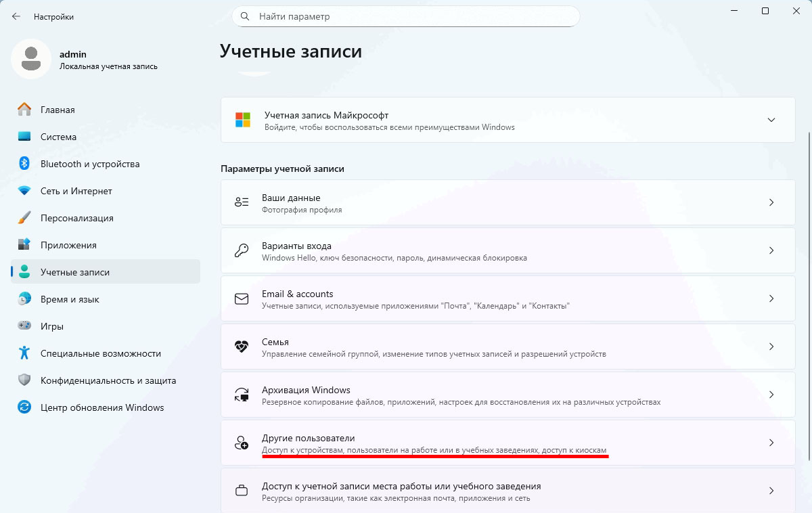Click the Семья heart icon
The width and height of the screenshot is (812, 513).
pyautogui.click(x=242, y=347)
